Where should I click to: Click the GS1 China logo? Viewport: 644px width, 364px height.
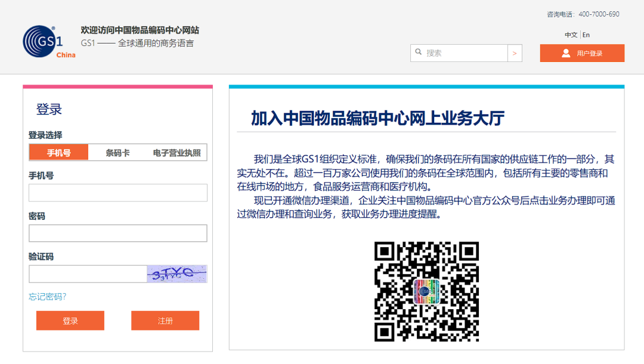pos(49,42)
